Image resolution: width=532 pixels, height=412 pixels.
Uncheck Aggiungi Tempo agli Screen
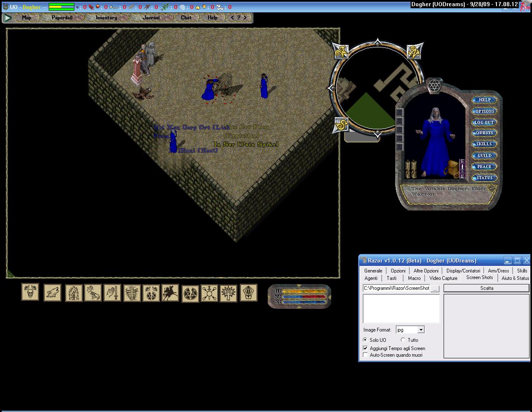click(365, 348)
